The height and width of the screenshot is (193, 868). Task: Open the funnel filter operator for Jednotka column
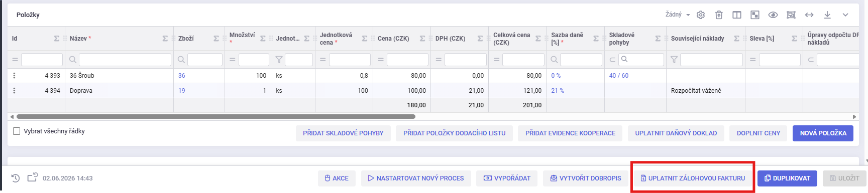pos(279,60)
